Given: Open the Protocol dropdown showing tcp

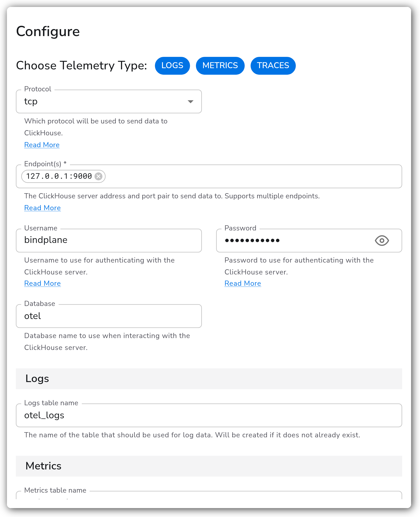Looking at the screenshot, I should tap(109, 101).
